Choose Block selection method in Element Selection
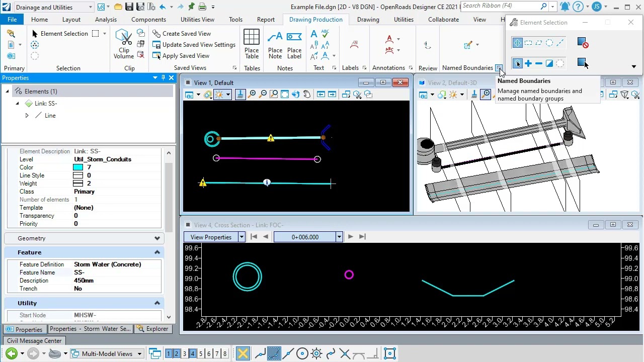Image resolution: width=644 pixels, height=362 pixels. click(528, 43)
